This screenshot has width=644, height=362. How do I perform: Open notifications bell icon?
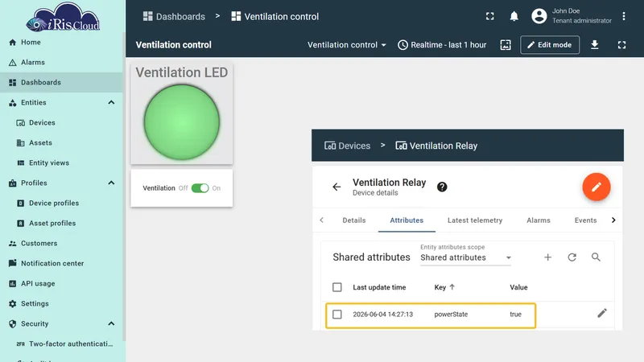pos(514,16)
